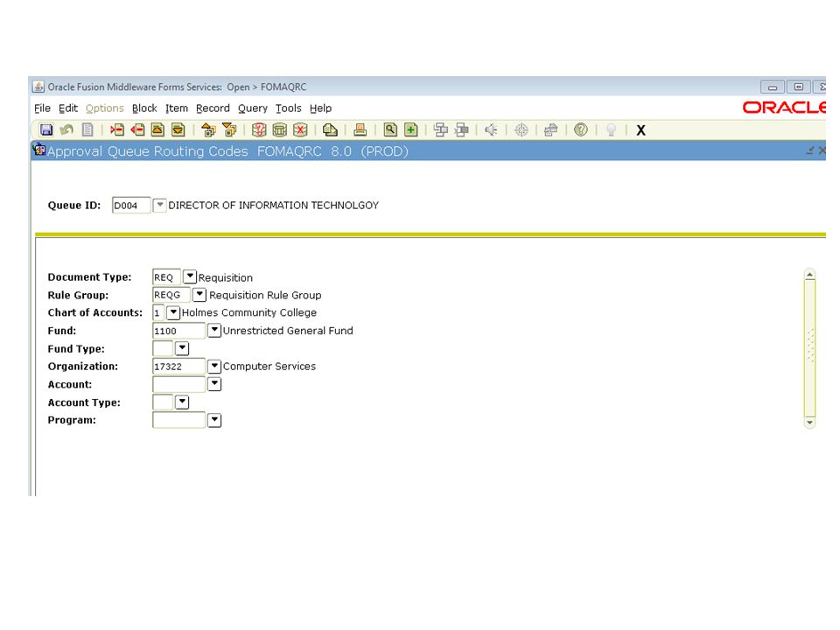Open the Fund Type dropdown arrow
840x630 pixels.
tap(182, 348)
